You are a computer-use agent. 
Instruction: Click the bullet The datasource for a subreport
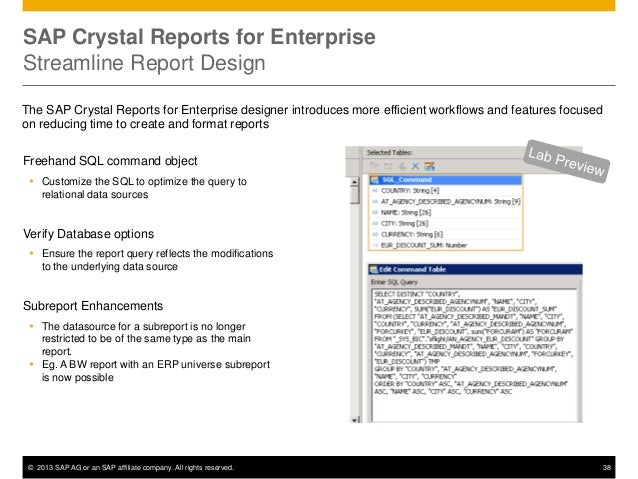click(x=146, y=339)
